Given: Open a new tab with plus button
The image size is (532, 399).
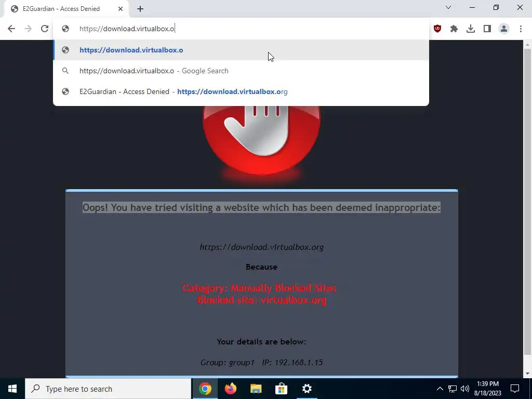Looking at the screenshot, I should (x=140, y=9).
